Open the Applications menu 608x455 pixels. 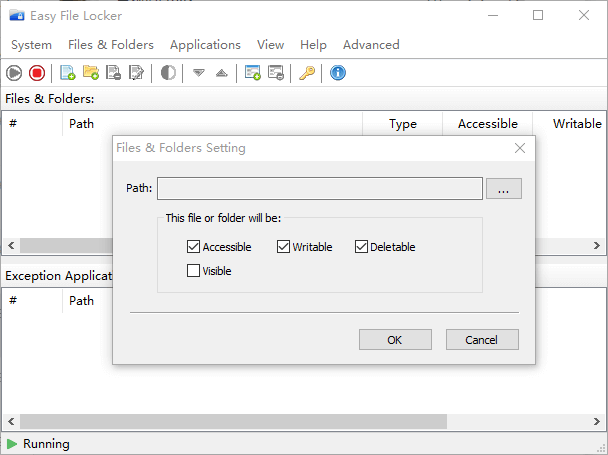[x=205, y=45]
